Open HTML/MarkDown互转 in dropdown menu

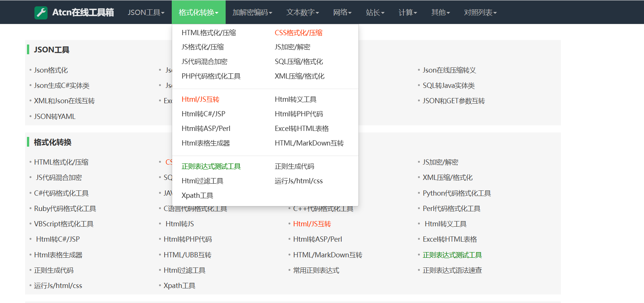[309, 143]
